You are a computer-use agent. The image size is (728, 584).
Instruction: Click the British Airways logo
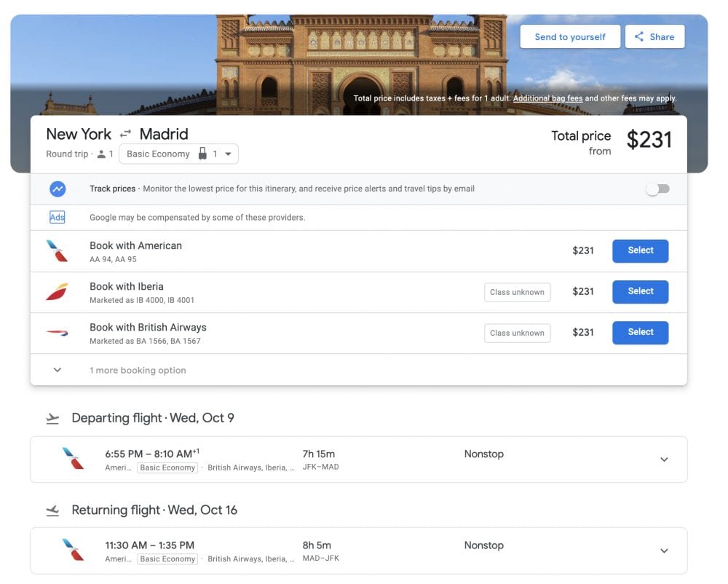click(x=58, y=333)
